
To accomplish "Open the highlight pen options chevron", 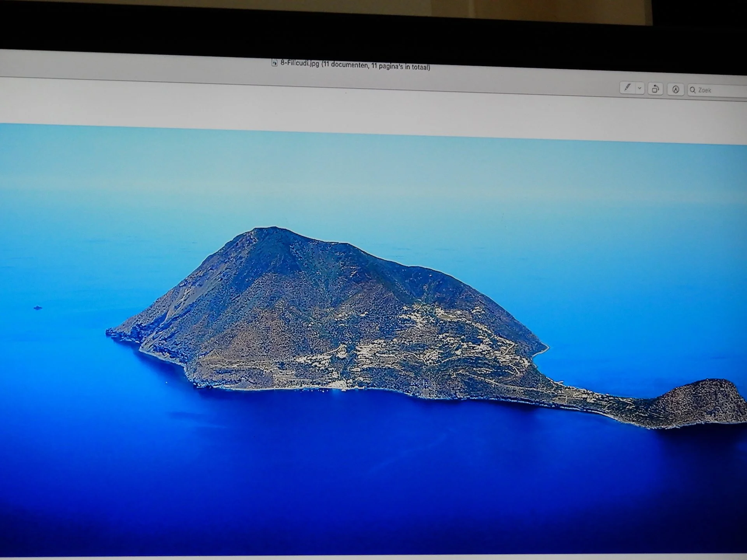I will point(639,88).
